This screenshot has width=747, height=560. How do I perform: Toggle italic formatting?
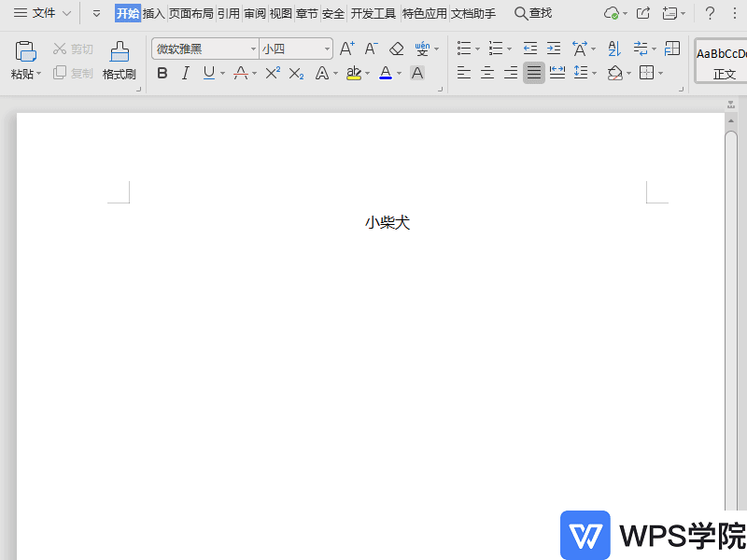(184, 73)
